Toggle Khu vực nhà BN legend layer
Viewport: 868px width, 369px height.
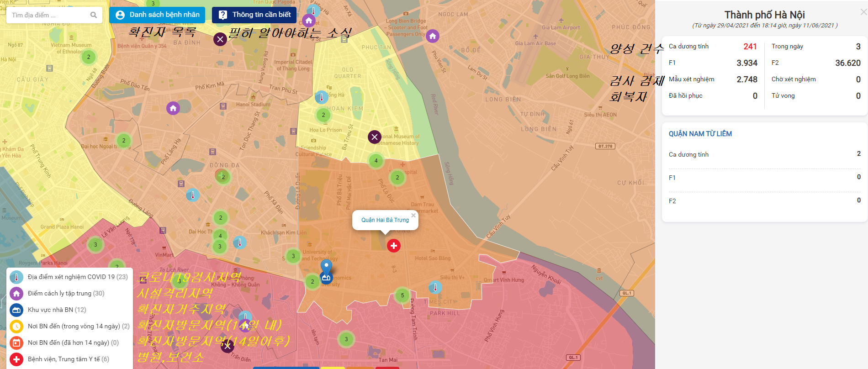[16, 310]
